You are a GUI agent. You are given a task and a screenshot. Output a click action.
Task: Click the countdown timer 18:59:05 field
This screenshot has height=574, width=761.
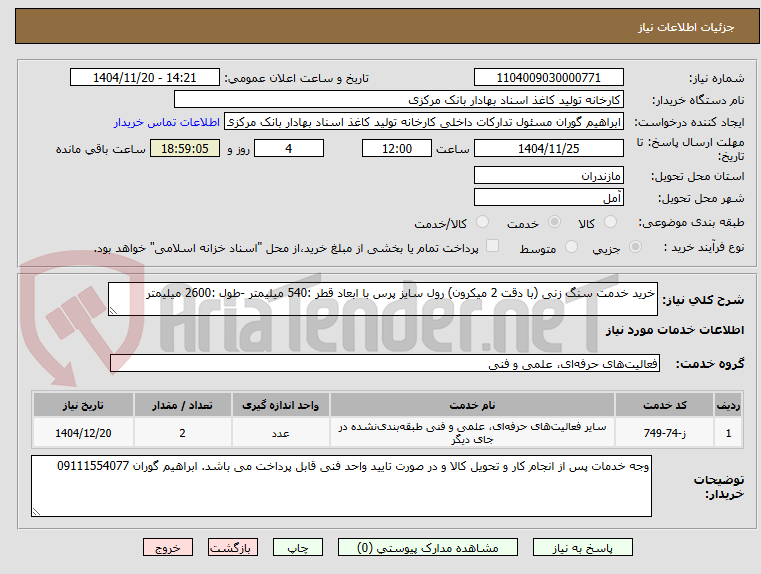pos(185,148)
